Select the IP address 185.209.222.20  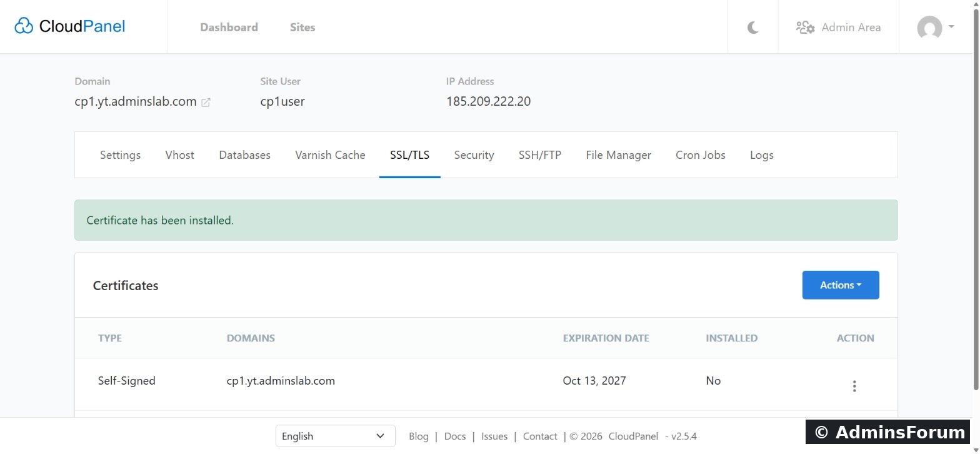(x=489, y=101)
